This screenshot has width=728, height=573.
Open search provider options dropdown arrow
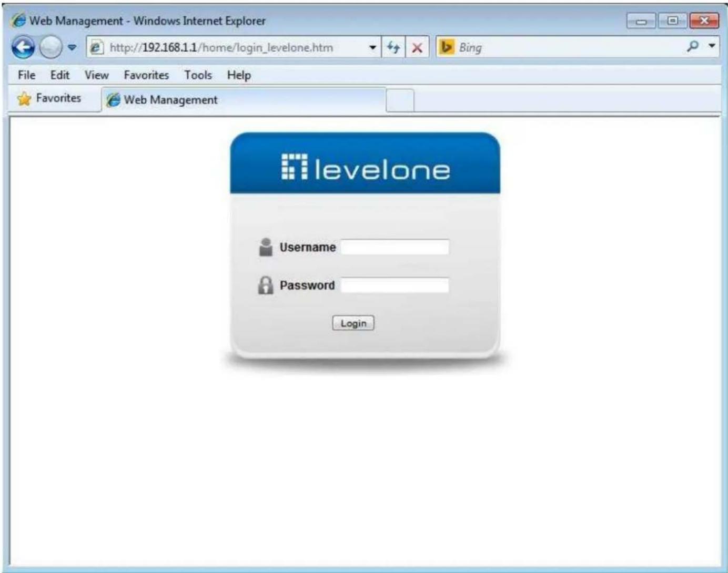(712, 46)
